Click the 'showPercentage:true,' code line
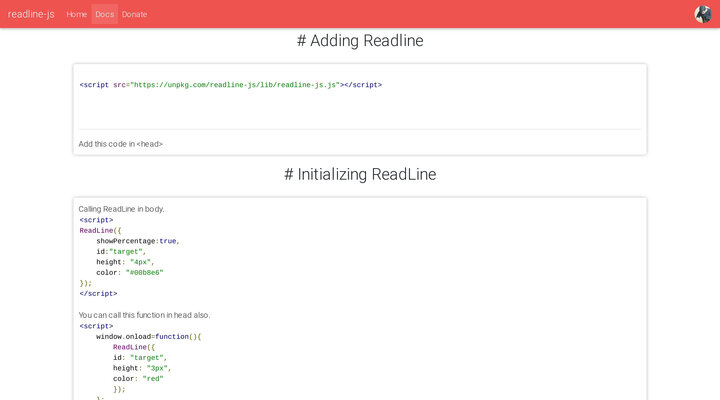Screen dimensions: 720x400 coord(138,241)
